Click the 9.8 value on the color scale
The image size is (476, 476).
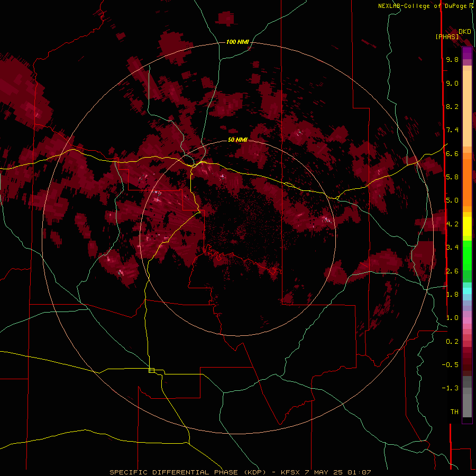pos(452,59)
